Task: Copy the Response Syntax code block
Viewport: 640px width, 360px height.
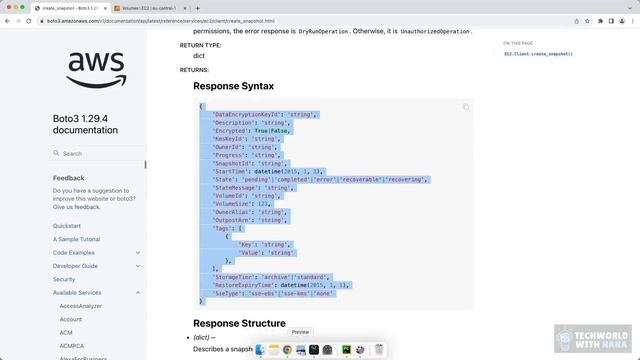Action: pyautogui.click(x=466, y=107)
